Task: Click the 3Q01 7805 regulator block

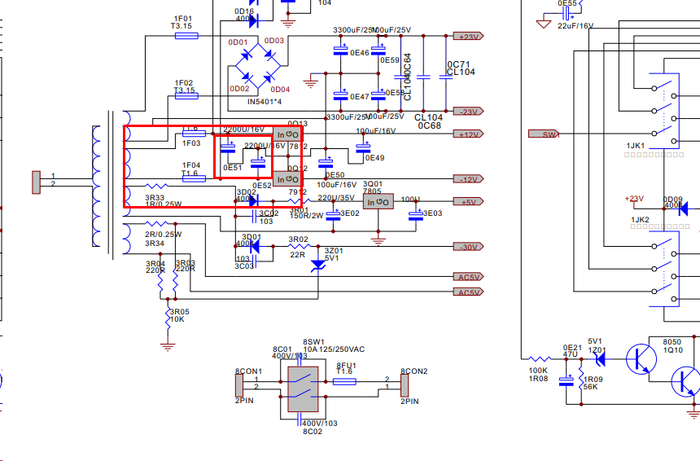Action: point(378,202)
